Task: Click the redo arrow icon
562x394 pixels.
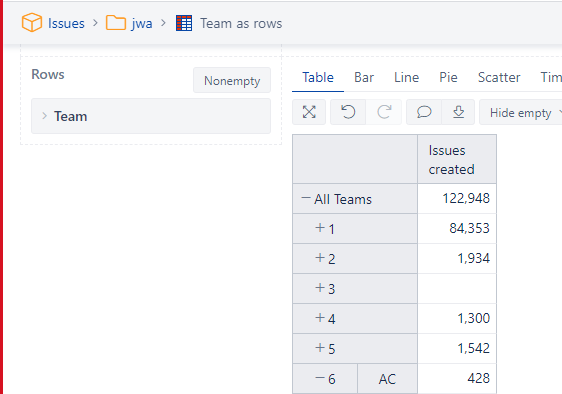Action: click(384, 112)
